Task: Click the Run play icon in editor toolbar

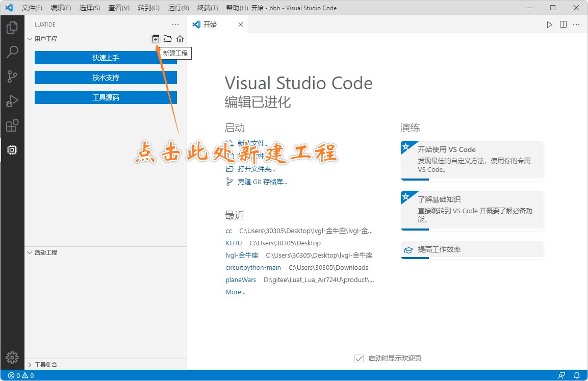Action: pyautogui.click(x=549, y=24)
